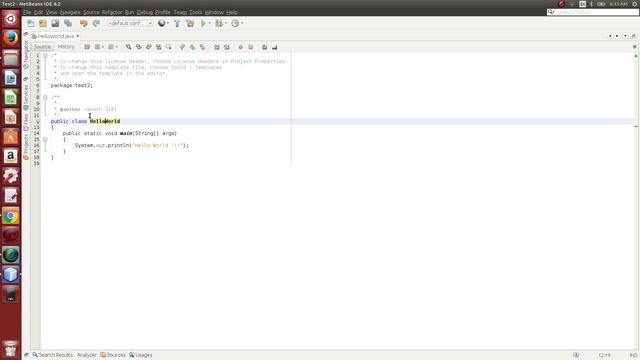The width and height of the screenshot is (640, 360).
Task: Open the Source menu
Action: (x=91, y=12)
